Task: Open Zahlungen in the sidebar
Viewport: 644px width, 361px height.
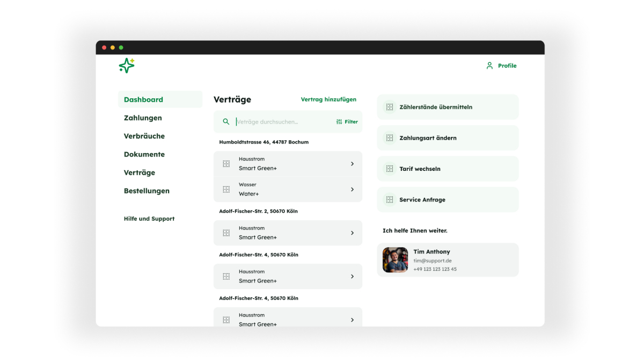Action: pos(143,118)
